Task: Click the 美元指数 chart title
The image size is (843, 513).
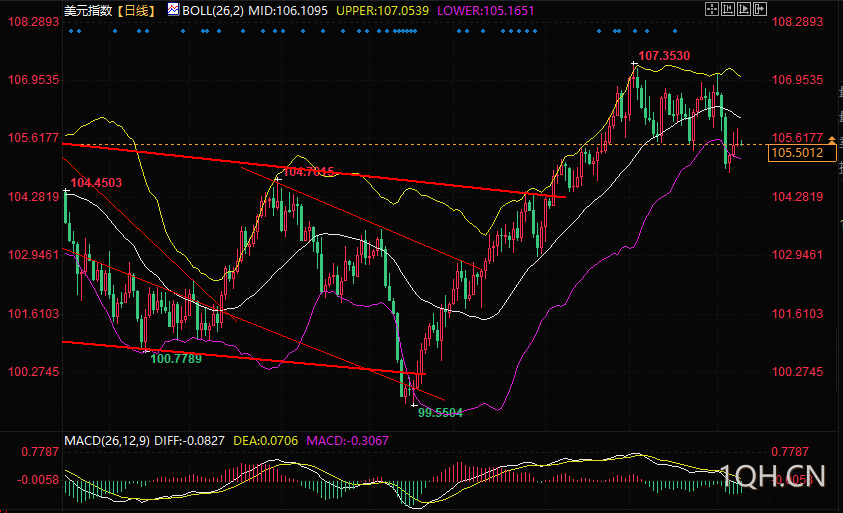Action: 89,11
